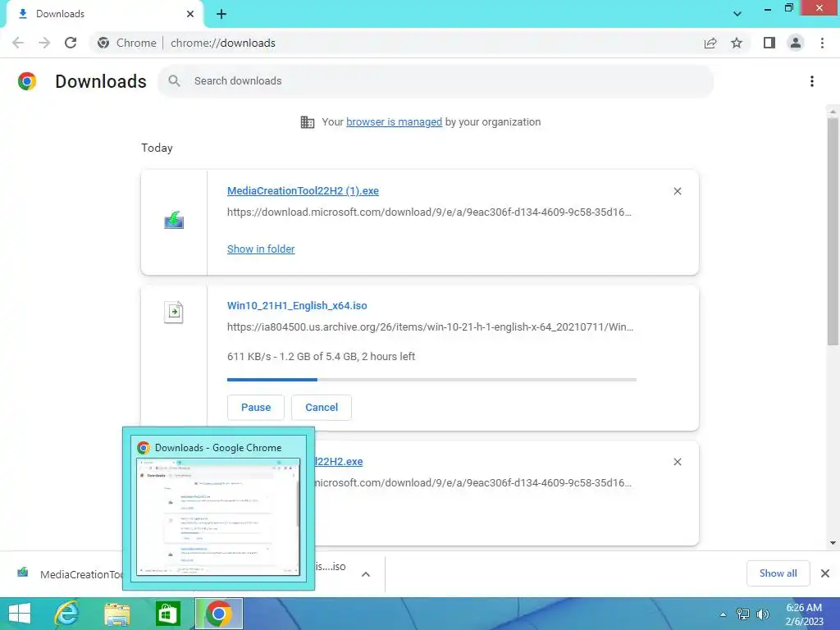Open the volume speaker tray icon
The height and width of the screenshot is (630, 840).
763,614
